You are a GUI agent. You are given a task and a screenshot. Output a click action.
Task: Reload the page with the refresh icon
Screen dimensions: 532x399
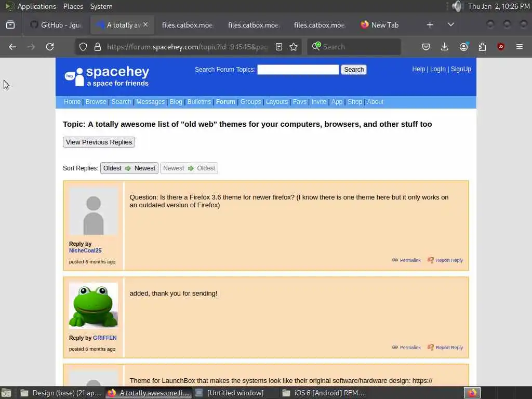50,47
